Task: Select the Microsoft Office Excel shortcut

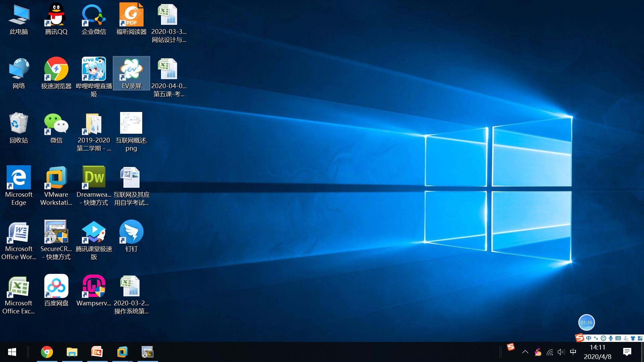Action: [19, 295]
